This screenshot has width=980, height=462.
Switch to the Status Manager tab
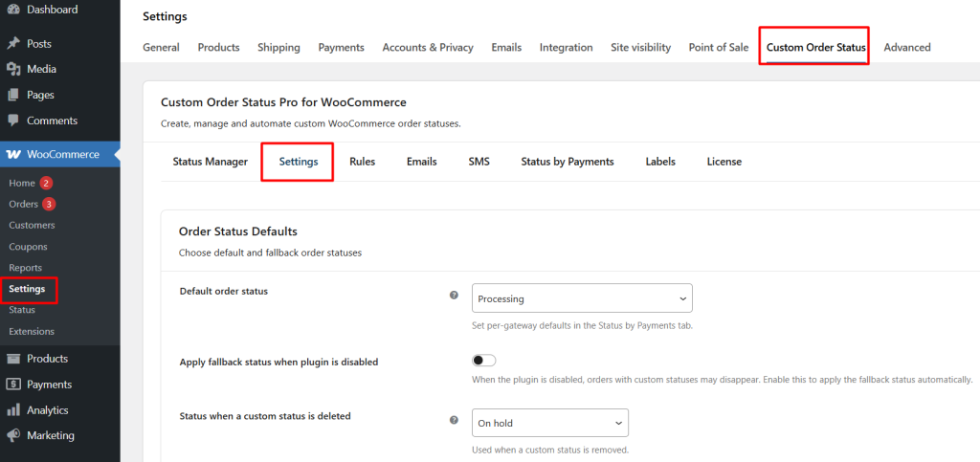pyautogui.click(x=210, y=162)
